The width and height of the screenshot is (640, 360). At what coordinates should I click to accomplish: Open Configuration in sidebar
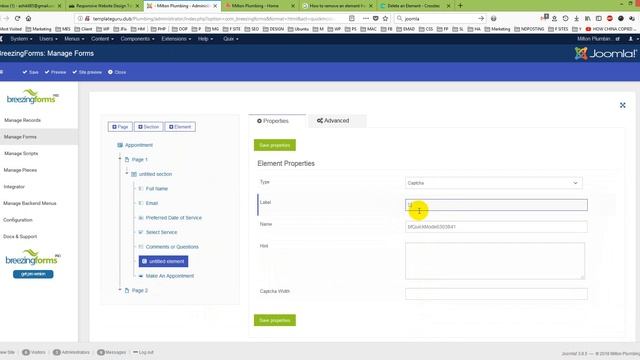pyautogui.click(x=18, y=220)
